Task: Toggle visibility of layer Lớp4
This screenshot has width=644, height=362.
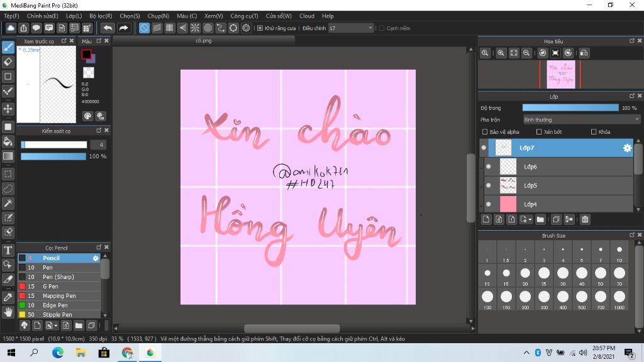Action: coord(488,204)
